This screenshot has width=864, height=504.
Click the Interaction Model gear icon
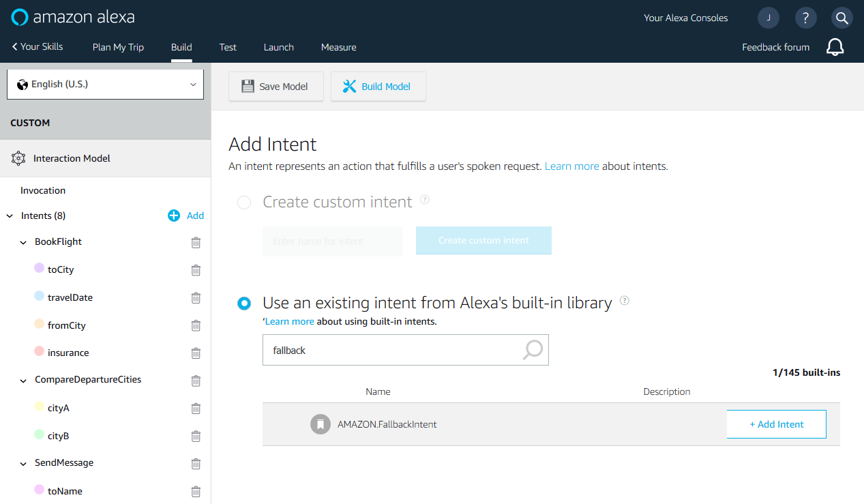pos(18,158)
